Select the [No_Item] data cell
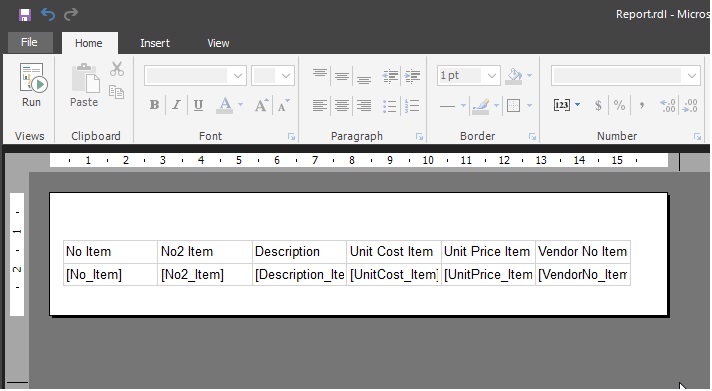 111,275
